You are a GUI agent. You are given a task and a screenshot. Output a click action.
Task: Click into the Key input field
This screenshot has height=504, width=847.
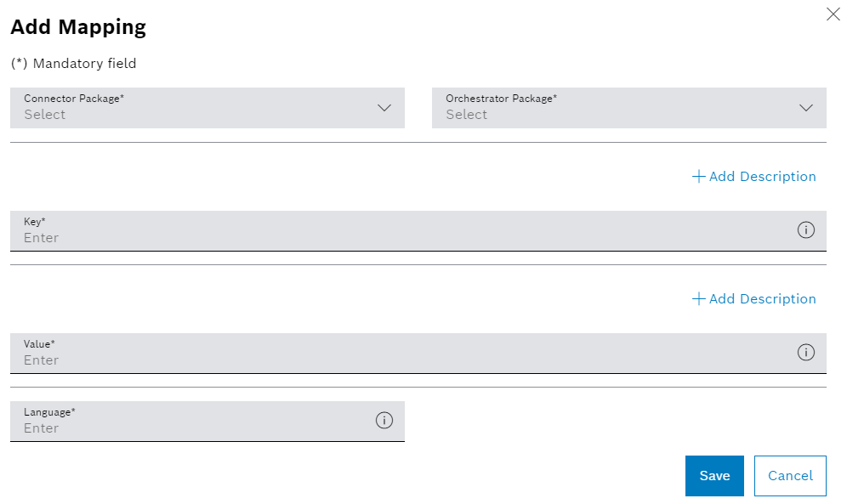[340, 237]
